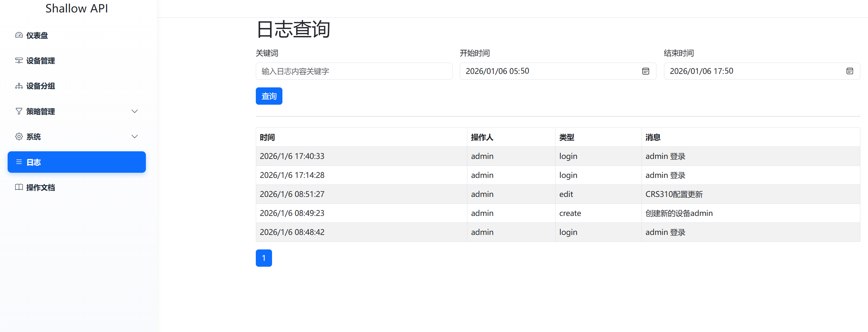This screenshot has height=332, width=868.
Task: Click the device icon beside 设备管理
Action: [19, 61]
